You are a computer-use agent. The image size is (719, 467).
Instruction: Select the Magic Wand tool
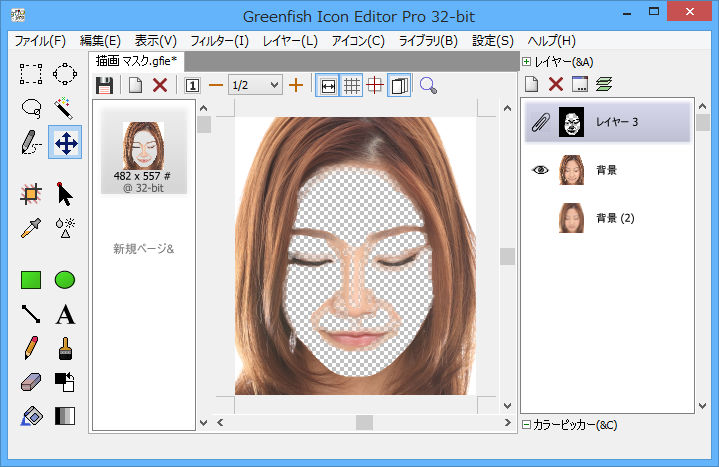click(65, 107)
